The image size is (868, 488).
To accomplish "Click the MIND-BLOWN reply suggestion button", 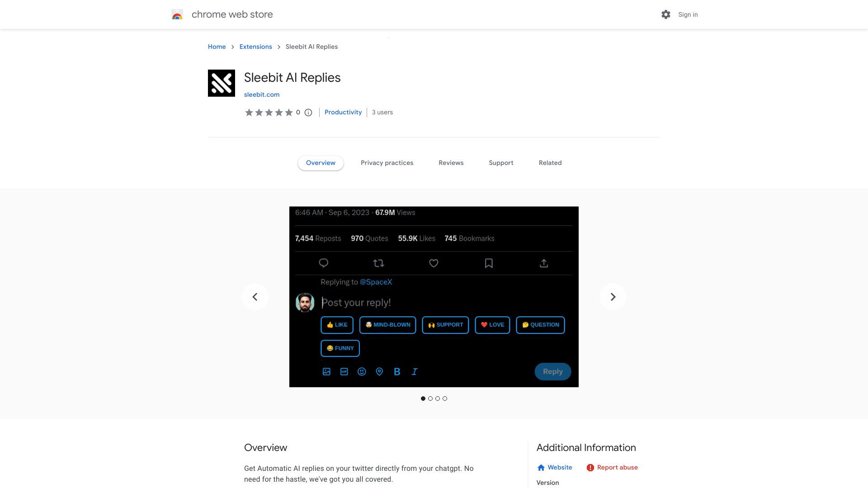I will (x=388, y=325).
